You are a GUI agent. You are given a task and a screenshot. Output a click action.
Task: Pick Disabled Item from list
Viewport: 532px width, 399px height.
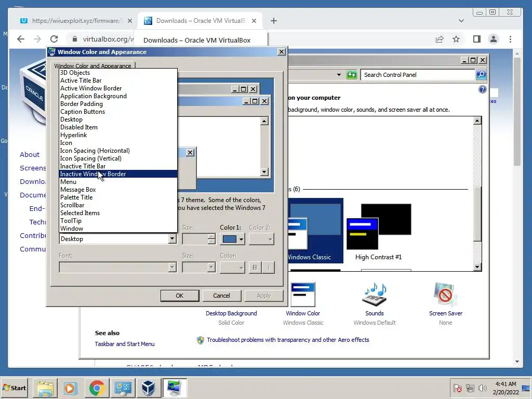click(118, 127)
